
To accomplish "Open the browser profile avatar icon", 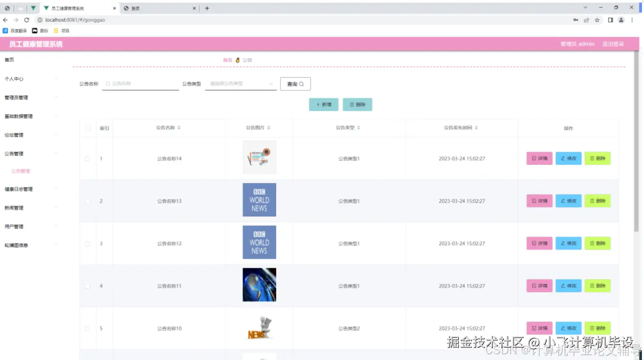I will [x=621, y=20].
